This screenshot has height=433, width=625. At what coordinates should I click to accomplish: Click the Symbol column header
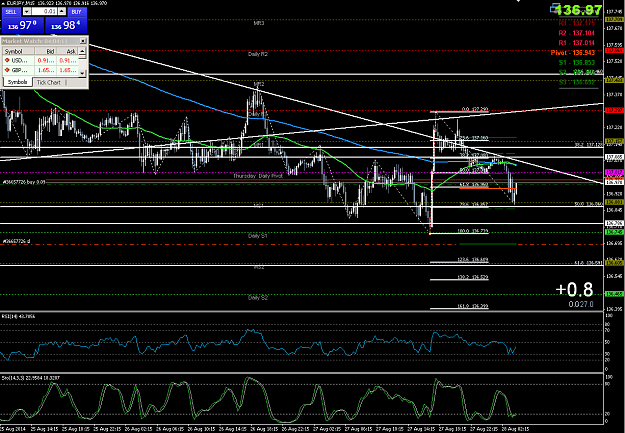point(18,51)
